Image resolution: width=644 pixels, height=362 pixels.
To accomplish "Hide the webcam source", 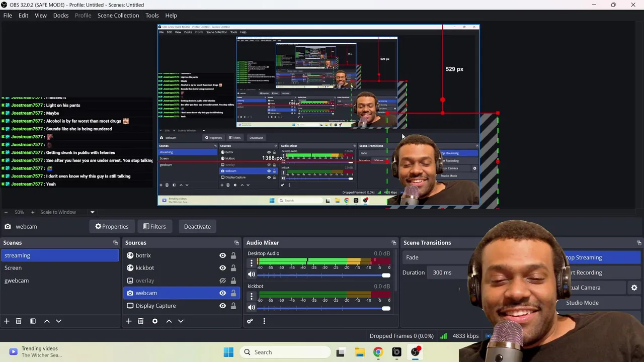I will click(222, 293).
